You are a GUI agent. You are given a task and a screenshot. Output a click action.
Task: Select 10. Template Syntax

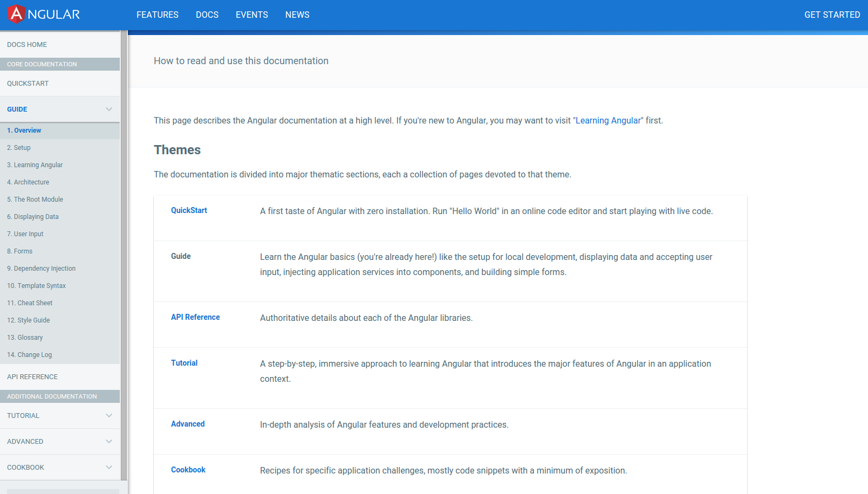pos(60,286)
